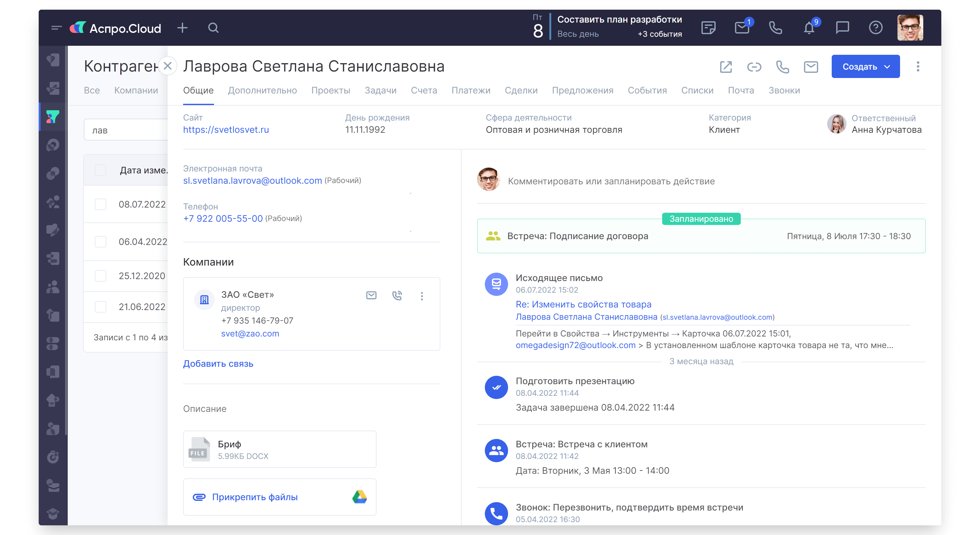Check the row dated 21.06.2022

[x=101, y=306]
